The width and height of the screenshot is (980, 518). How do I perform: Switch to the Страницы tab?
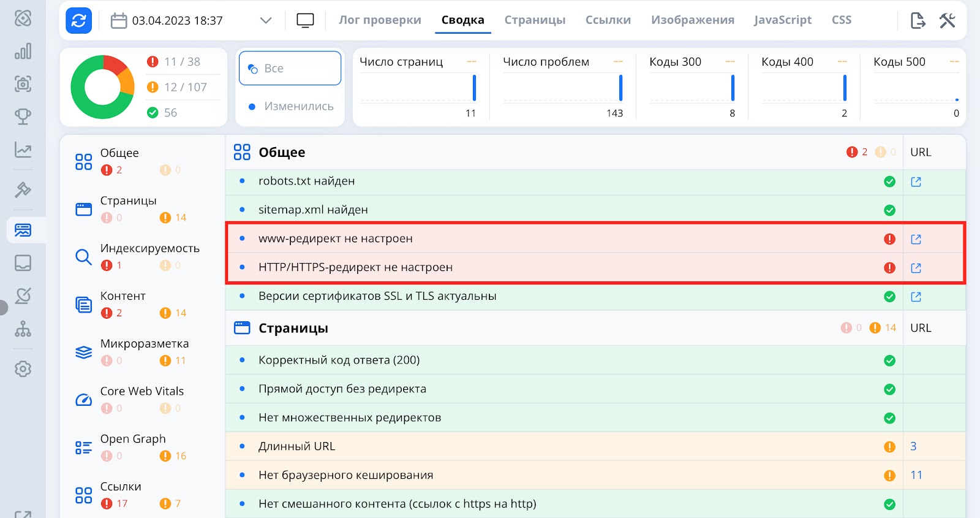point(535,20)
